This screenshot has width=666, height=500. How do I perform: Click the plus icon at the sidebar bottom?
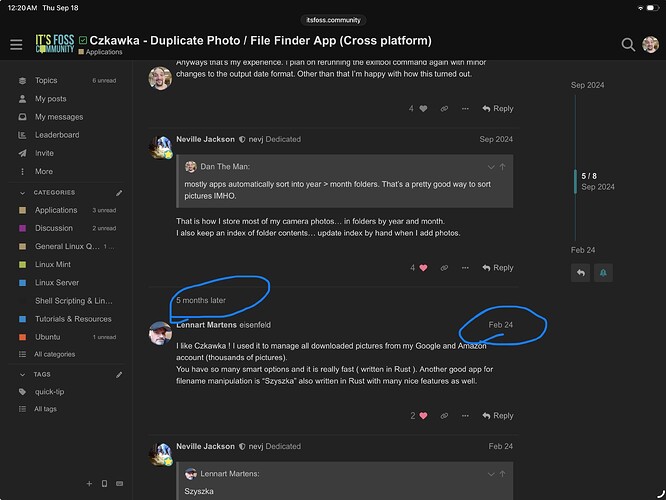(x=89, y=484)
